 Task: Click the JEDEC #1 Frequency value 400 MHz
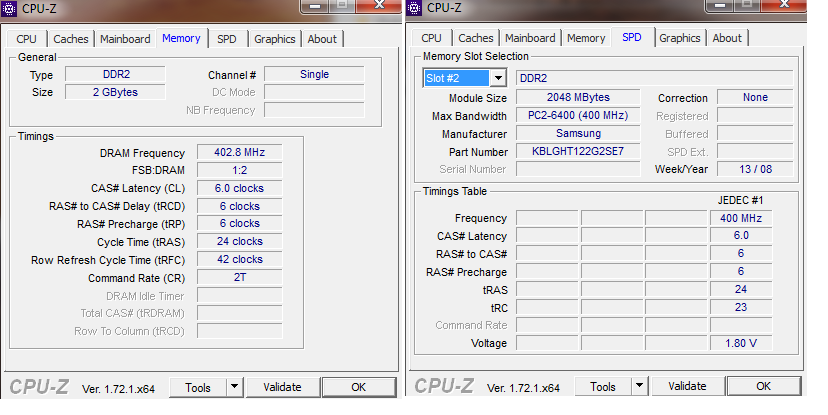(741, 218)
